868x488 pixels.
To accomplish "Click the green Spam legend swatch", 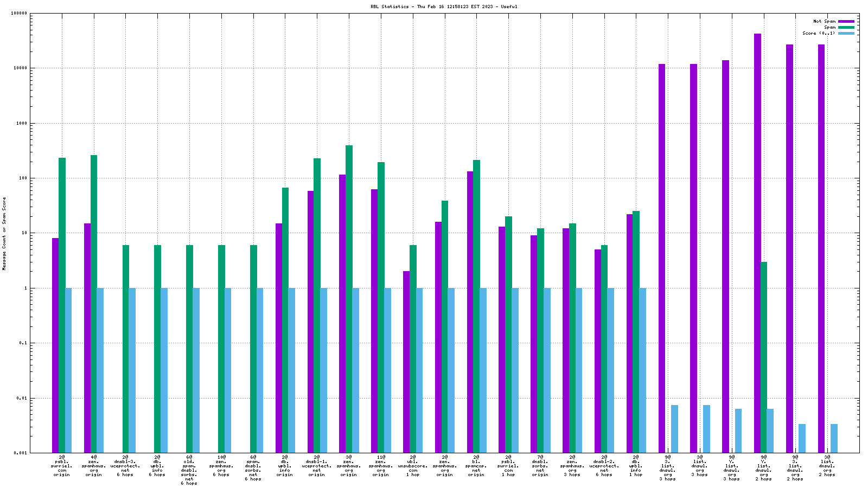I will click(x=846, y=27).
